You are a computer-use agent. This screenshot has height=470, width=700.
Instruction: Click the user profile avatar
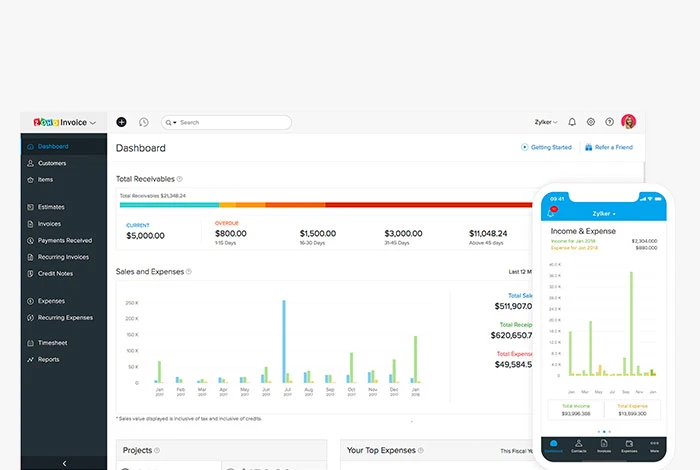click(629, 121)
